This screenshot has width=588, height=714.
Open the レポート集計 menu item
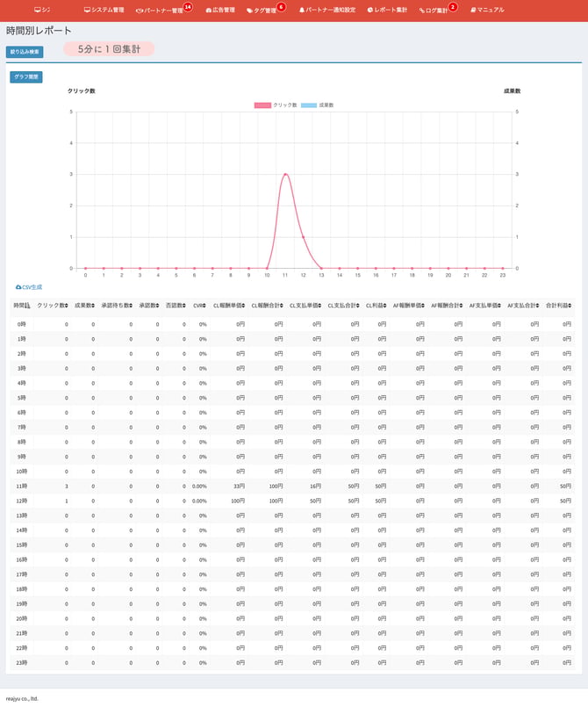[x=386, y=11]
